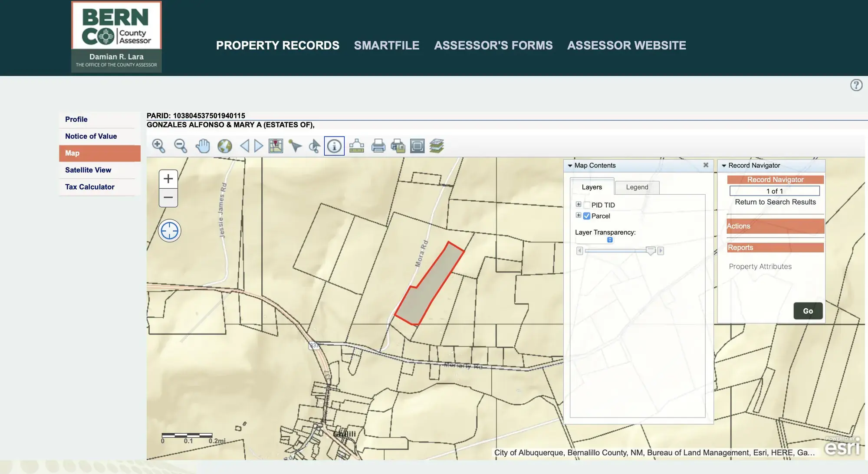Switch to the Legend tab
Screen dimensions: 868x474
point(637,187)
